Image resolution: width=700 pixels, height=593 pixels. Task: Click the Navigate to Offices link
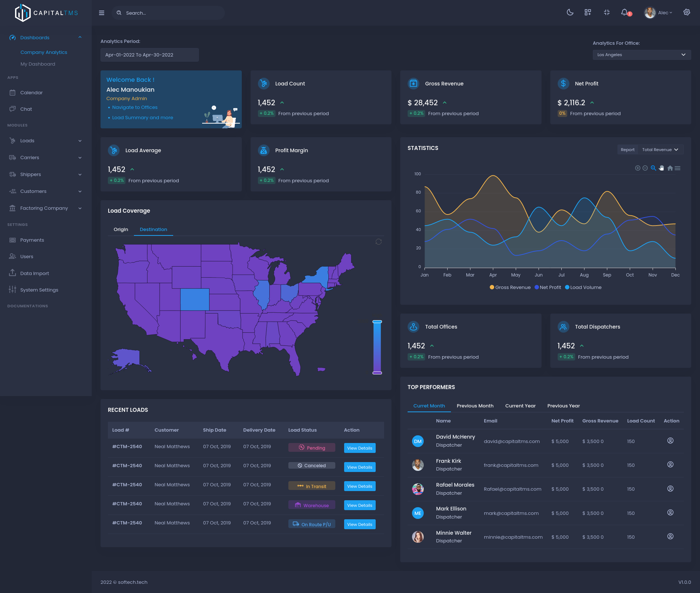[x=135, y=107]
